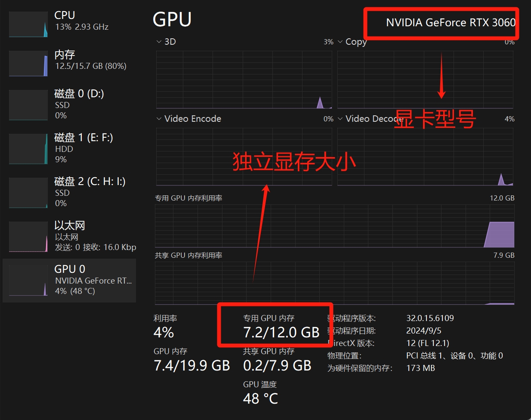
Task: Expand the Copy engine dropdown
Action: [340, 42]
